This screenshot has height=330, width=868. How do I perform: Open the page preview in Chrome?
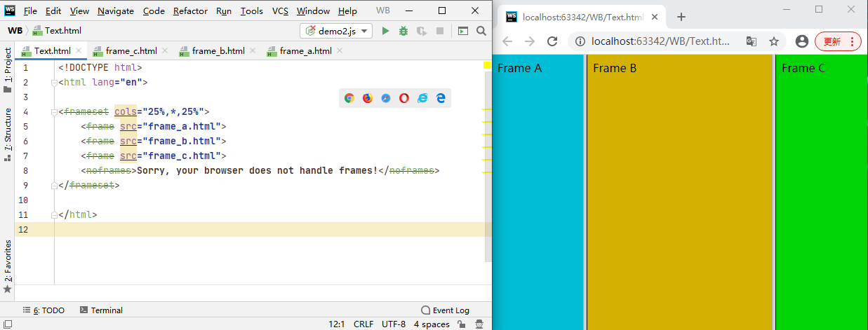tap(349, 99)
